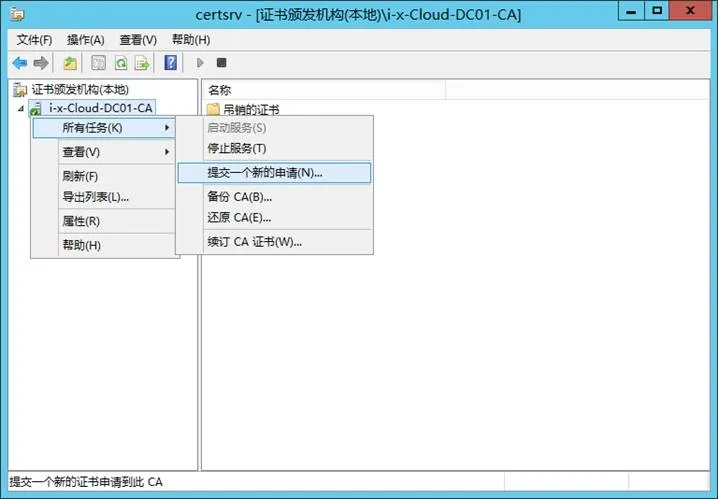
Task: Choose 备份 CA(B)... option
Action: [274, 197]
